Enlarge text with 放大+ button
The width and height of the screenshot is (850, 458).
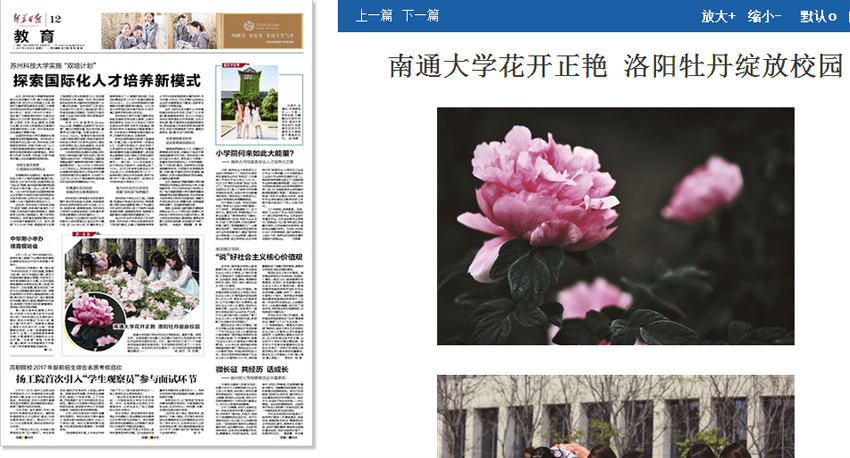718,16
